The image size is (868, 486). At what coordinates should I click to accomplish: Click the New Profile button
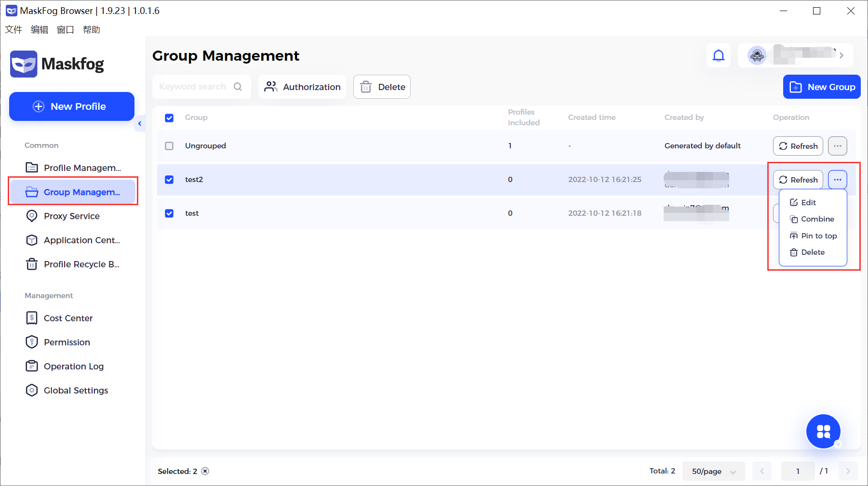tap(72, 106)
